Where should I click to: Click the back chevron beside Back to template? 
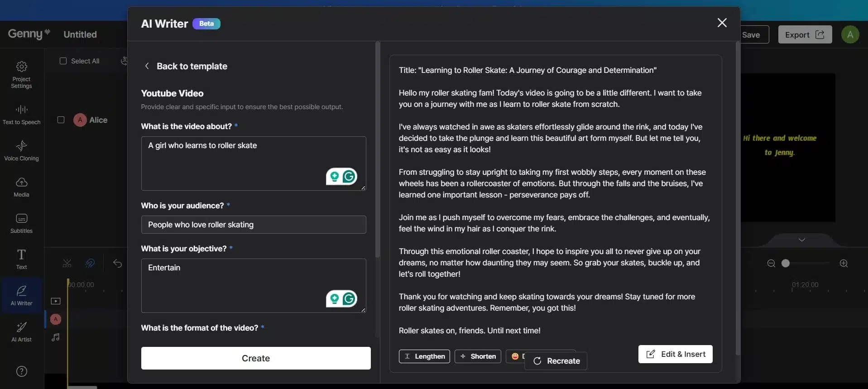coord(147,66)
